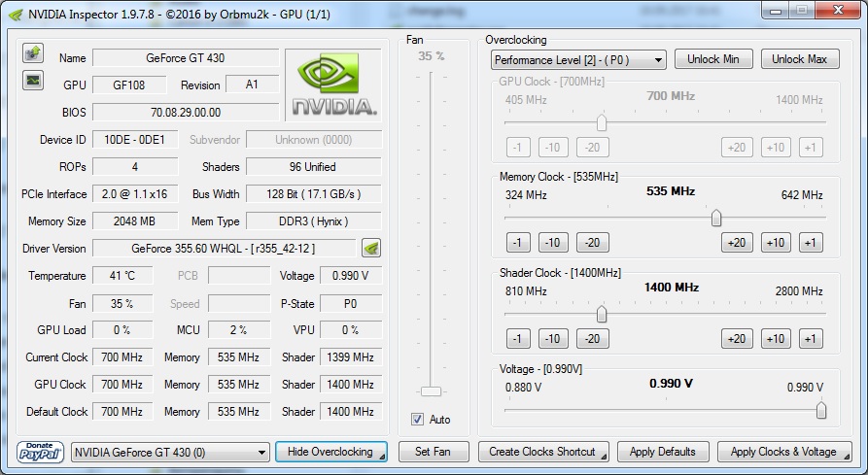Click the Set Fan button
The width and height of the screenshot is (868, 475).
click(434, 452)
